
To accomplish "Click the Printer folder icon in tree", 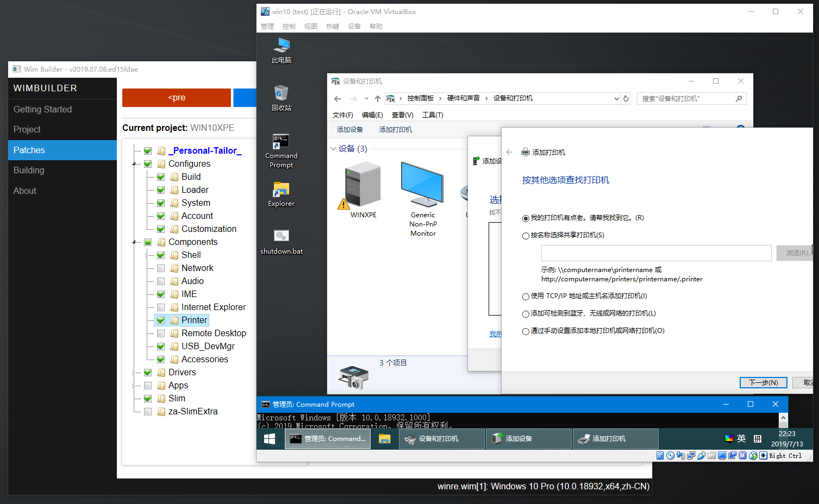I will pyautogui.click(x=174, y=320).
